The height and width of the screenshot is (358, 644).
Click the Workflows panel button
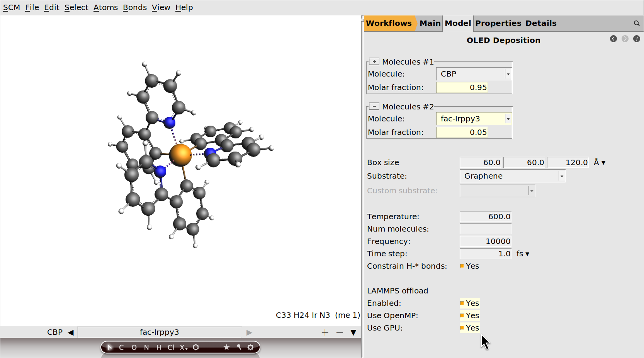point(389,23)
